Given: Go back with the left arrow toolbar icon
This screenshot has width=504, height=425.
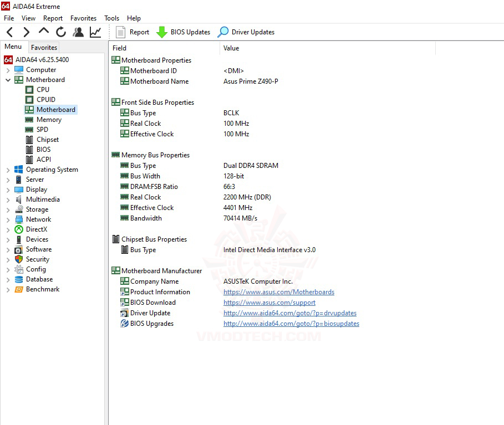Looking at the screenshot, I should [10, 32].
